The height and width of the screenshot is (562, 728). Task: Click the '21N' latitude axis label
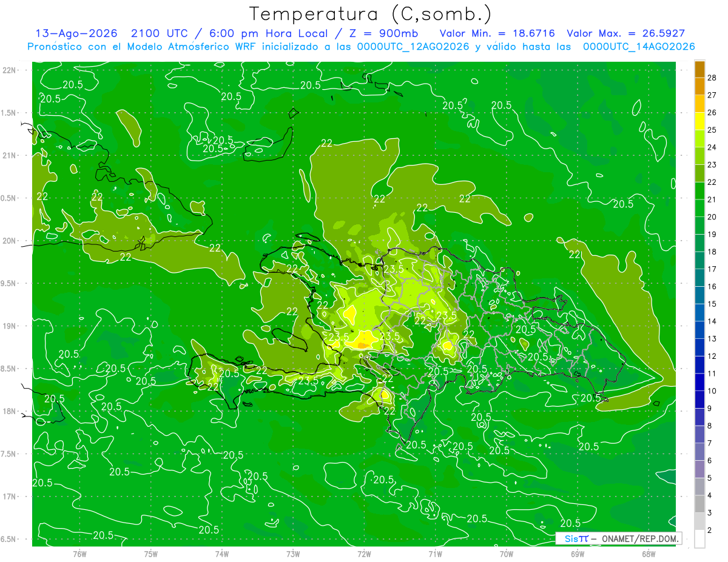9,156
